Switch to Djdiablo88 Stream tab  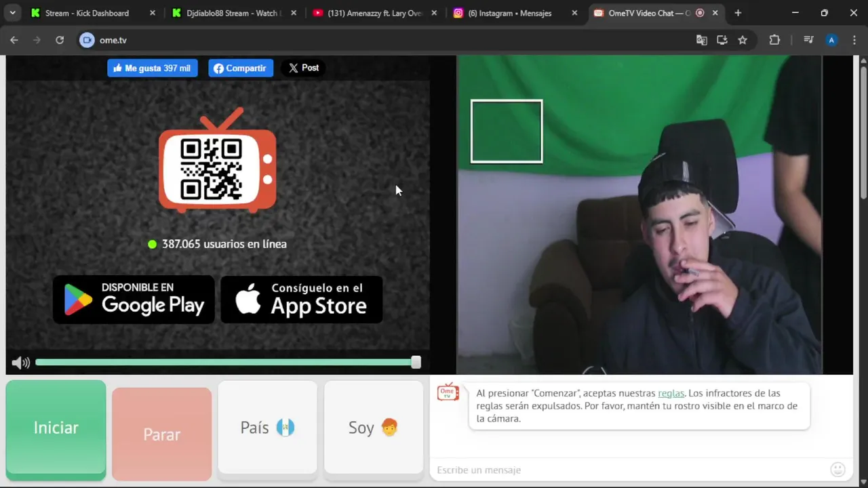point(233,13)
